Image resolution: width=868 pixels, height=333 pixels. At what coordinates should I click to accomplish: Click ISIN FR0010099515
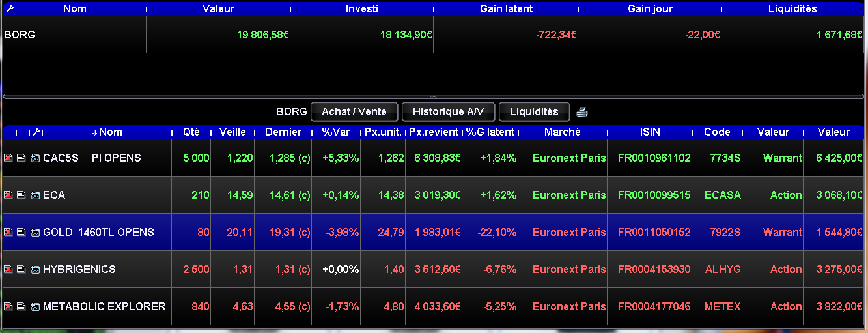pos(654,195)
